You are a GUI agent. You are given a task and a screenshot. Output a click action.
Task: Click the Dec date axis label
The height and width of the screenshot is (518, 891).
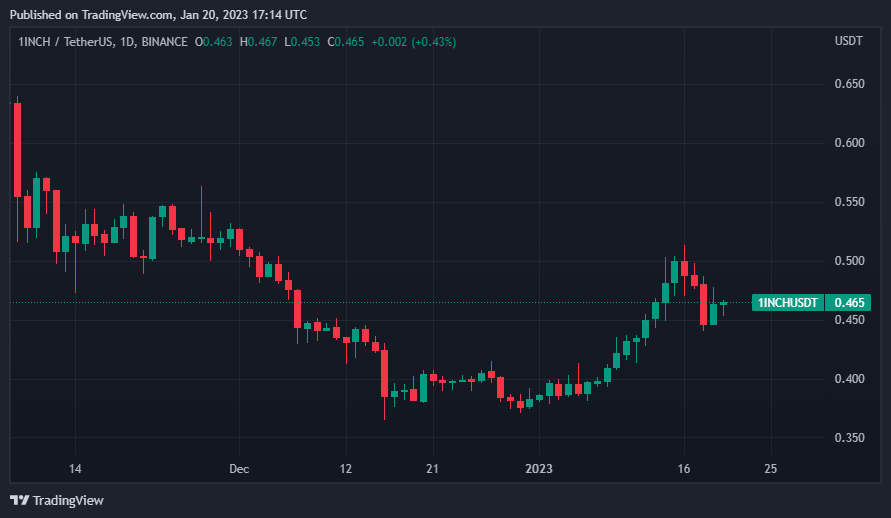[x=239, y=469]
